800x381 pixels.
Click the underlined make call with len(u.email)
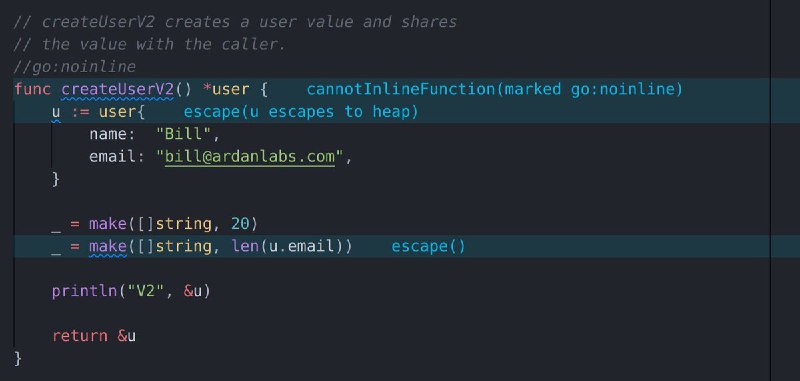point(108,246)
